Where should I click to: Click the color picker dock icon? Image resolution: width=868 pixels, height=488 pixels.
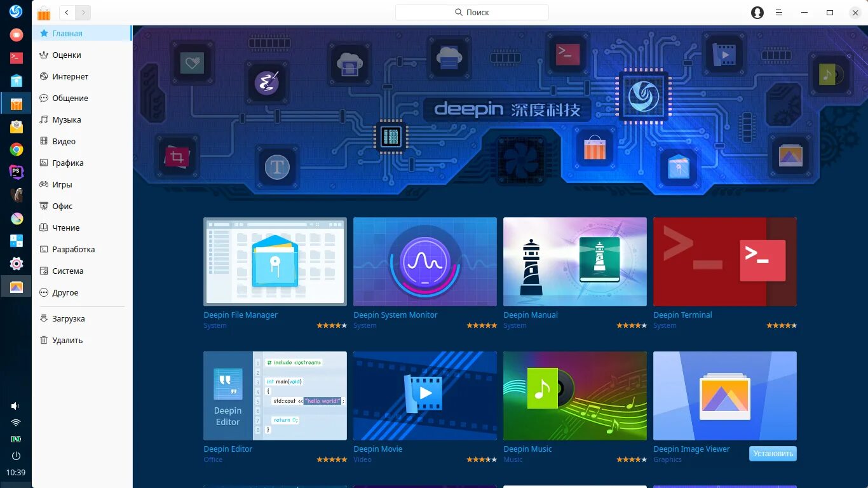(16, 218)
